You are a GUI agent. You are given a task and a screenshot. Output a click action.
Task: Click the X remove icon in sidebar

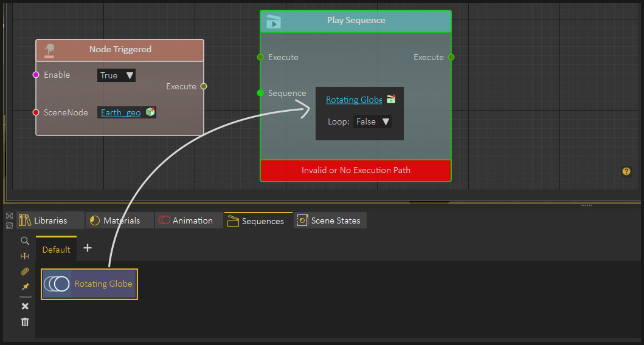pyautogui.click(x=25, y=306)
